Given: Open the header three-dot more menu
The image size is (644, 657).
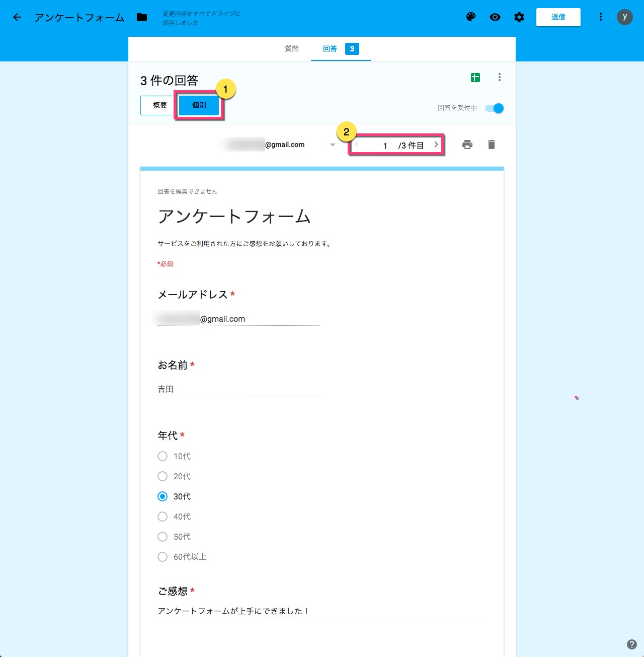Looking at the screenshot, I should 600,17.
